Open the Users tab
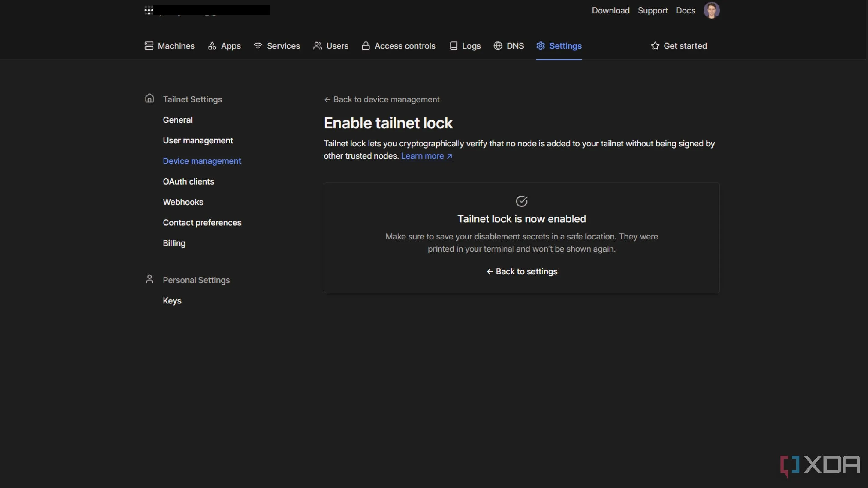868x488 pixels. [330, 46]
